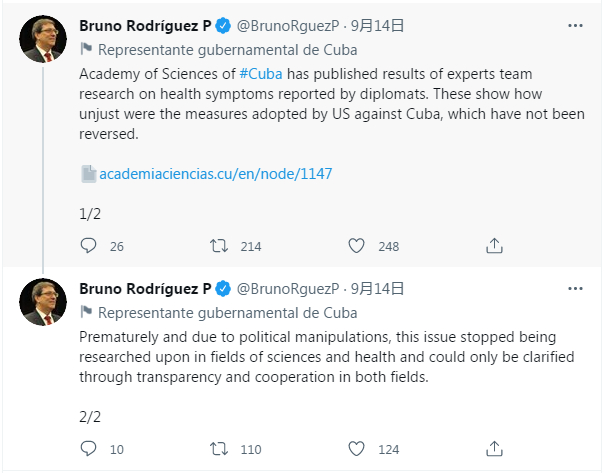Open the profile avatar of first tweet
Viewport: 604px width, 473px height.
point(43,40)
